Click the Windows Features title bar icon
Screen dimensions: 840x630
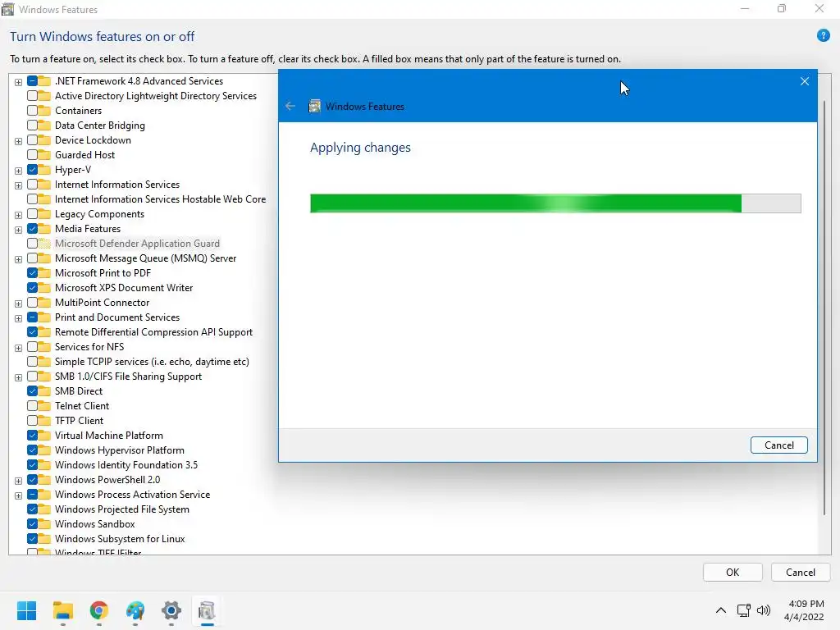pos(7,9)
